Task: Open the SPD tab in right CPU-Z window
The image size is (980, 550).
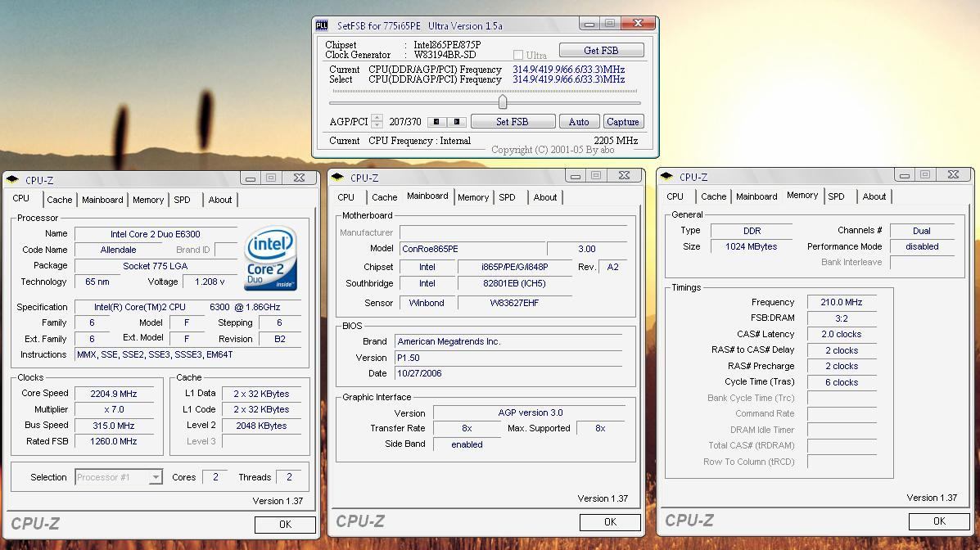Action: (836, 197)
